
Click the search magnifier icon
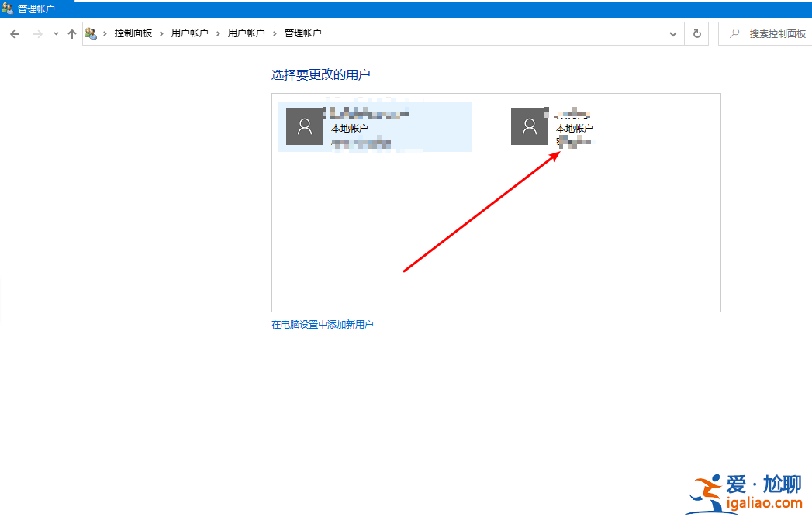(x=734, y=33)
